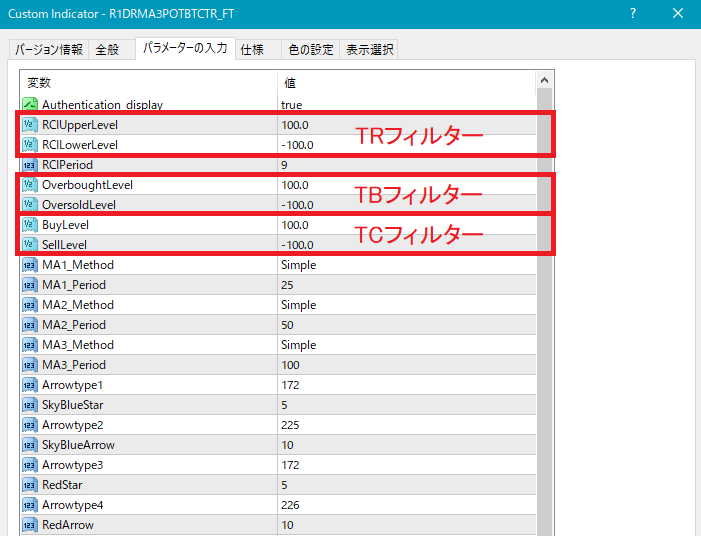Screen dimensions: 701x536
Task: Click the Arrowtype2 integer icon
Action: tap(30, 425)
